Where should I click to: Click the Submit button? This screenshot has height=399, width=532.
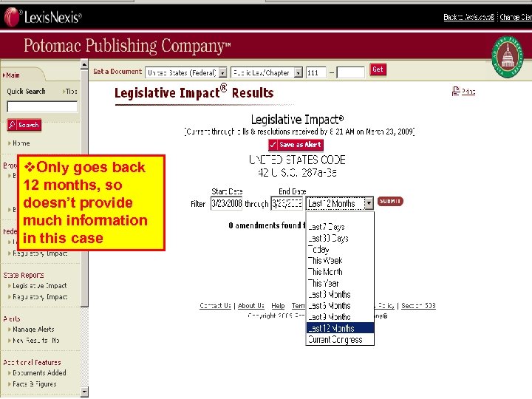point(390,201)
